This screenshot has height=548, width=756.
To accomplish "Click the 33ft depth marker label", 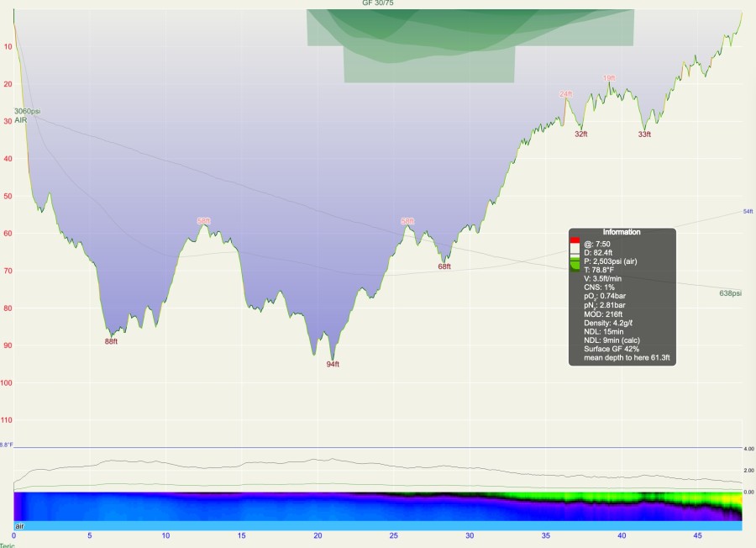I will coord(644,134).
